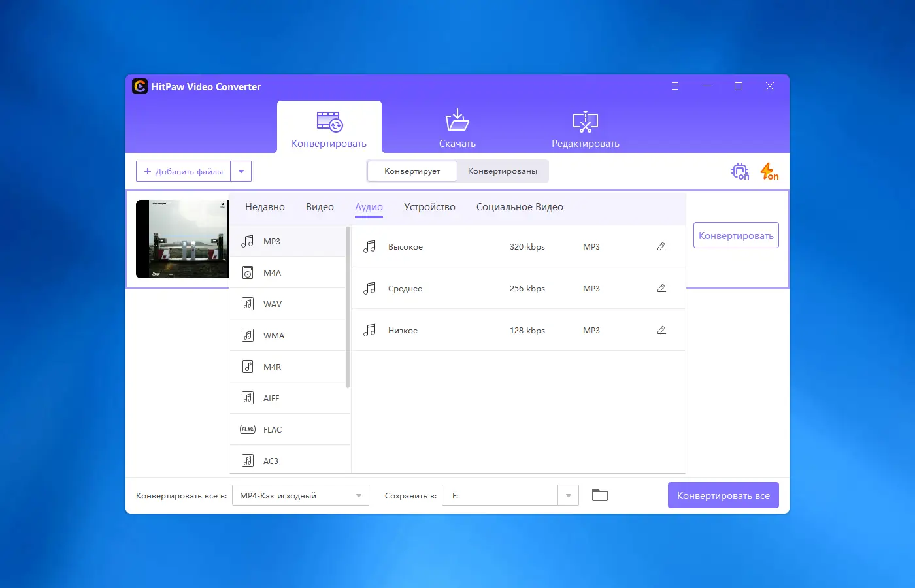Click the M4A format icon
This screenshot has height=588, width=915.
point(248,272)
